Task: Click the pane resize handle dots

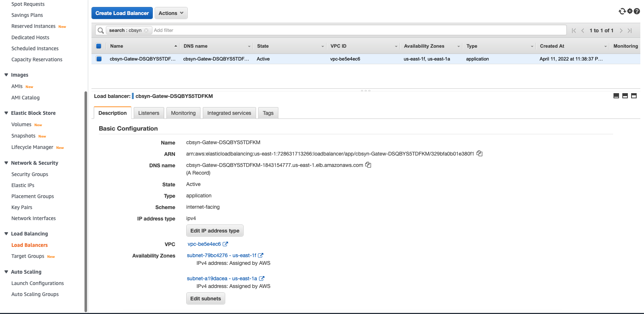Action: click(366, 90)
